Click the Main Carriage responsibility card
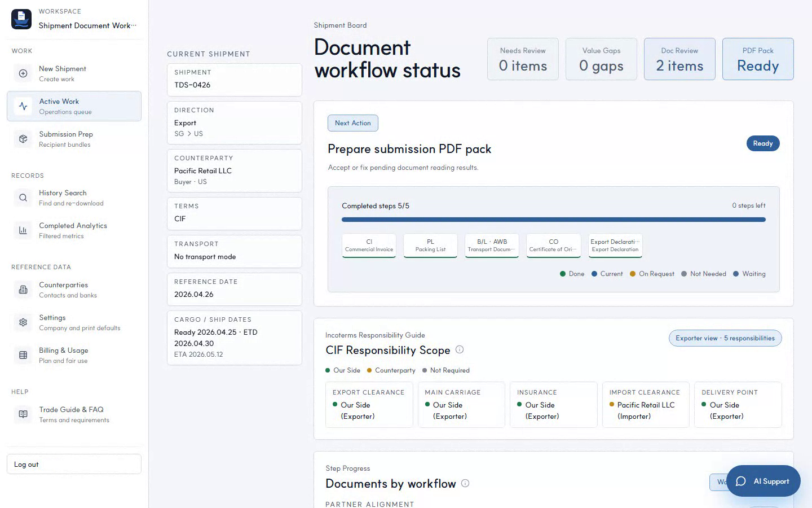Screen dimensions: 812x508 click(461, 405)
